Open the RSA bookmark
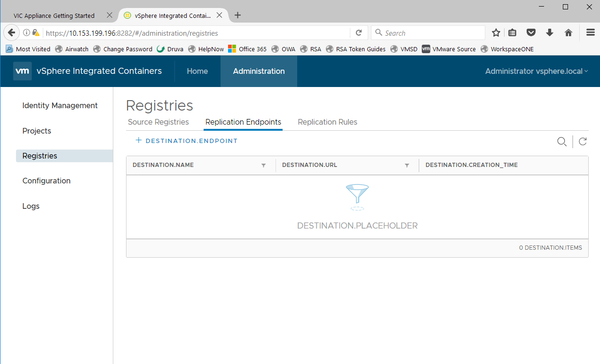 pyautogui.click(x=311, y=49)
